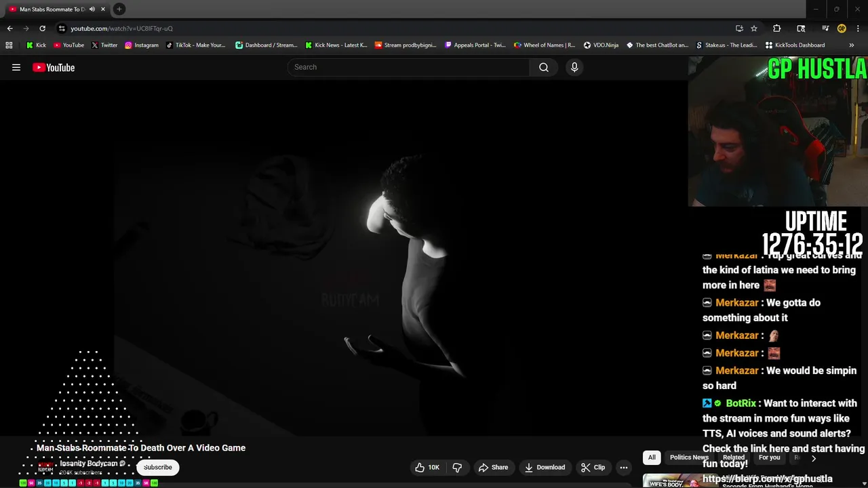Dislike the video with thumbs-down button
This screenshot has width=868, height=488.
[x=457, y=467]
